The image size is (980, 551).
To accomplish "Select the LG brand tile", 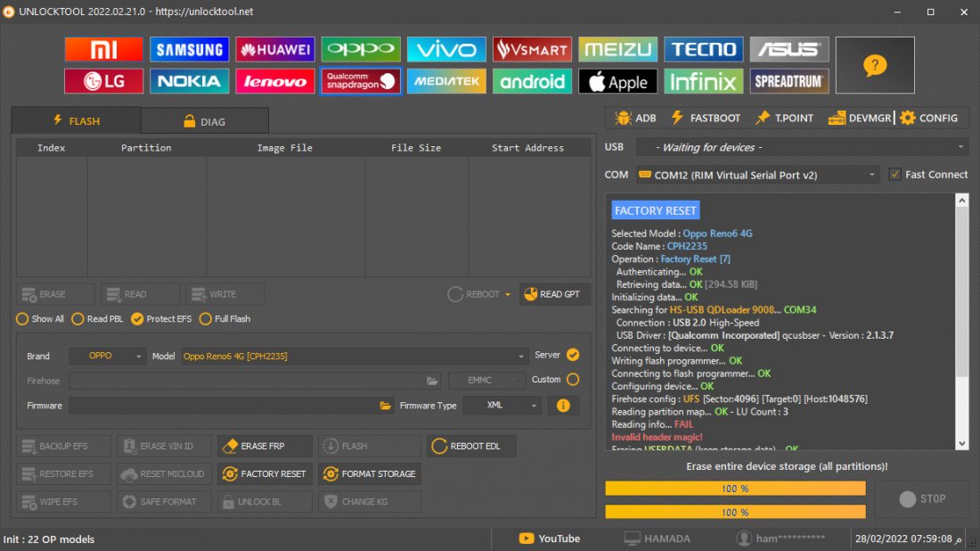I will pyautogui.click(x=103, y=81).
